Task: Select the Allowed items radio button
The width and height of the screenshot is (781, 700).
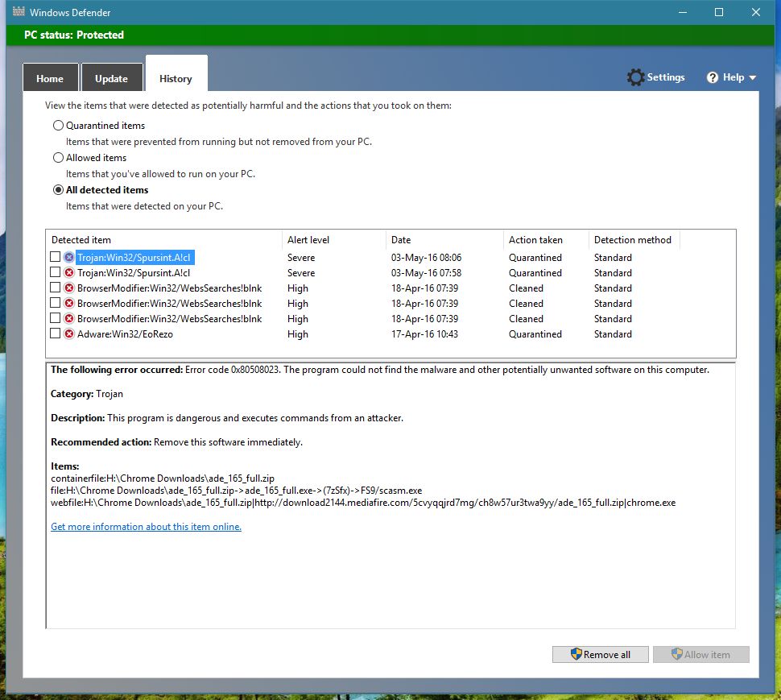Action: coord(58,157)
